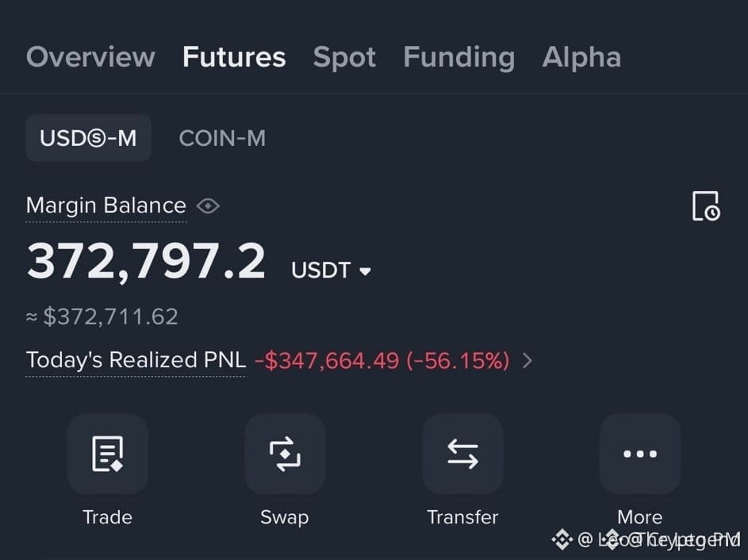Select the USDⓈ-M futures toggle
748x560 pixels.
[88, 138]
